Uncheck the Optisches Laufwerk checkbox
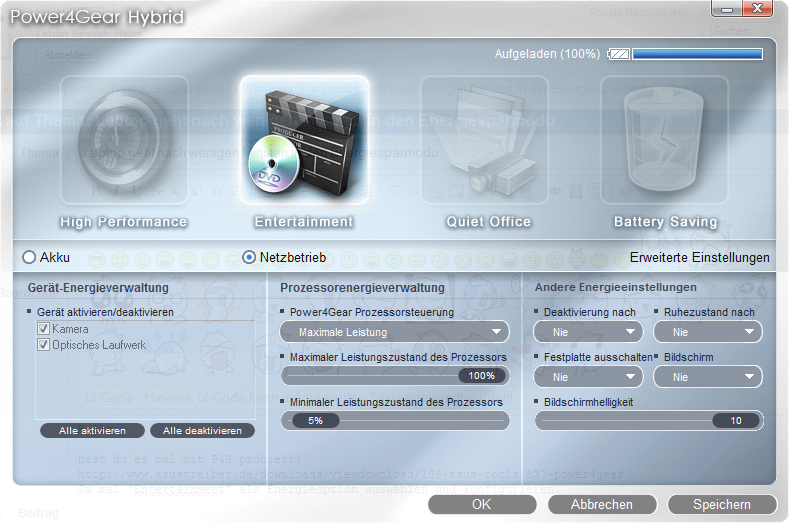 (44, 345)
